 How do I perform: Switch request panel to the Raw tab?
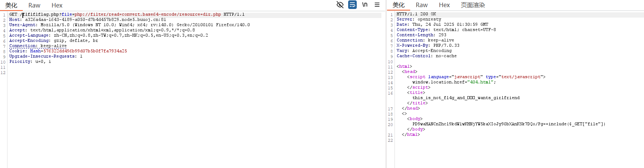click(x=34, y=5)
